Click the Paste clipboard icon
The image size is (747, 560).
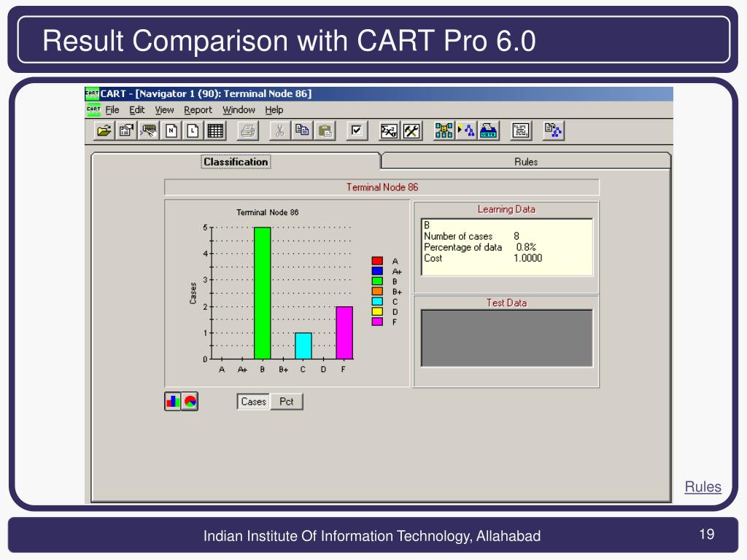pyautogui.click(x=325, y=131)
